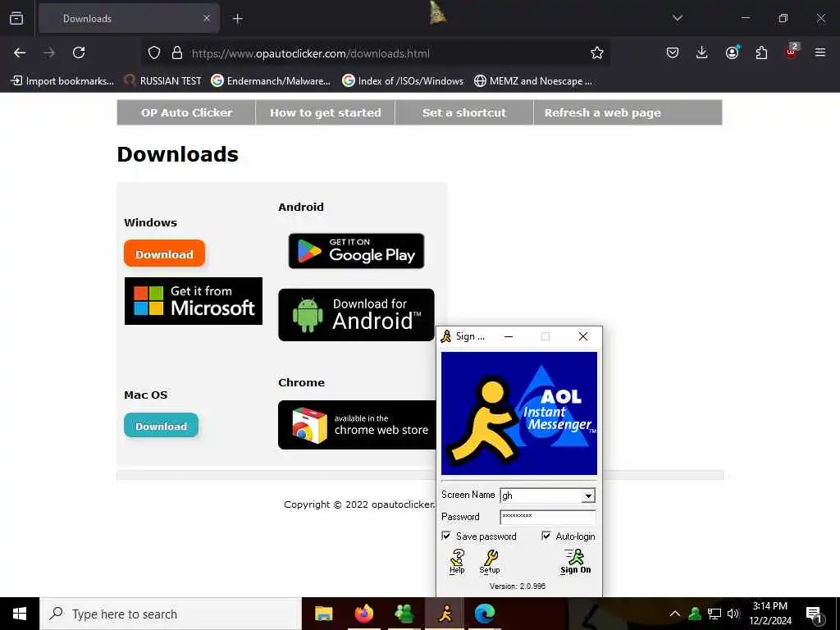Show hidden system tray icons

click(x=675, y=614)
